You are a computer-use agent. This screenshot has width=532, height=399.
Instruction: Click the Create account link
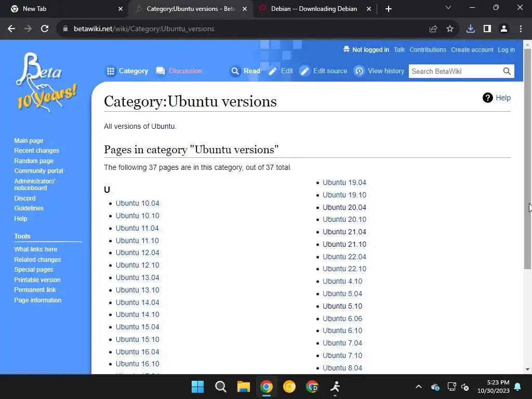(472, 49)
